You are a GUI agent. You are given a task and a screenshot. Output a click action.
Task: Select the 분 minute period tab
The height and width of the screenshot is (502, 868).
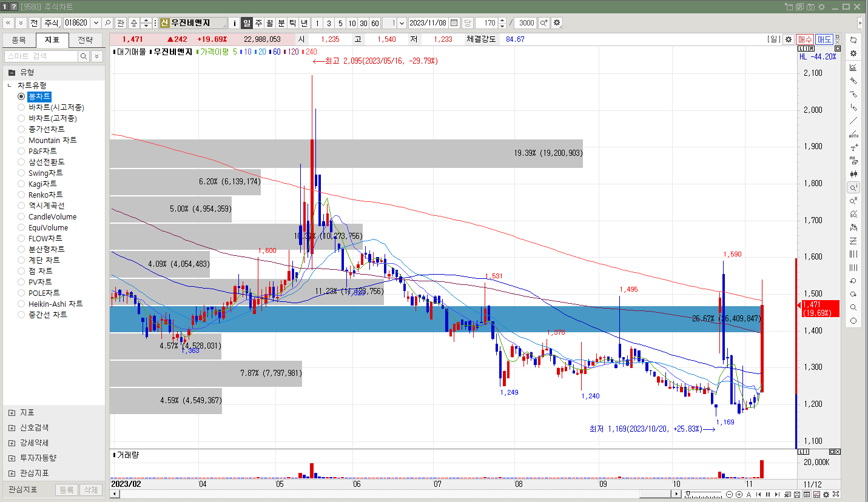281,23
